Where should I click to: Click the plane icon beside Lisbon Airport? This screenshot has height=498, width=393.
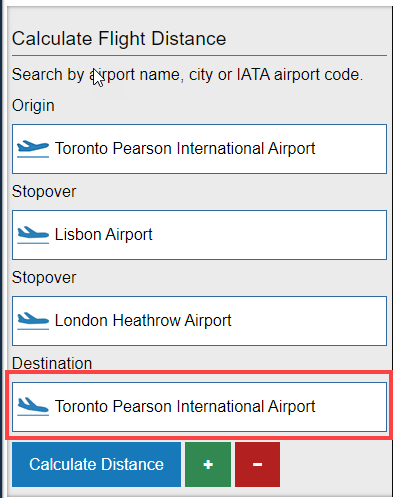(33, 235)
